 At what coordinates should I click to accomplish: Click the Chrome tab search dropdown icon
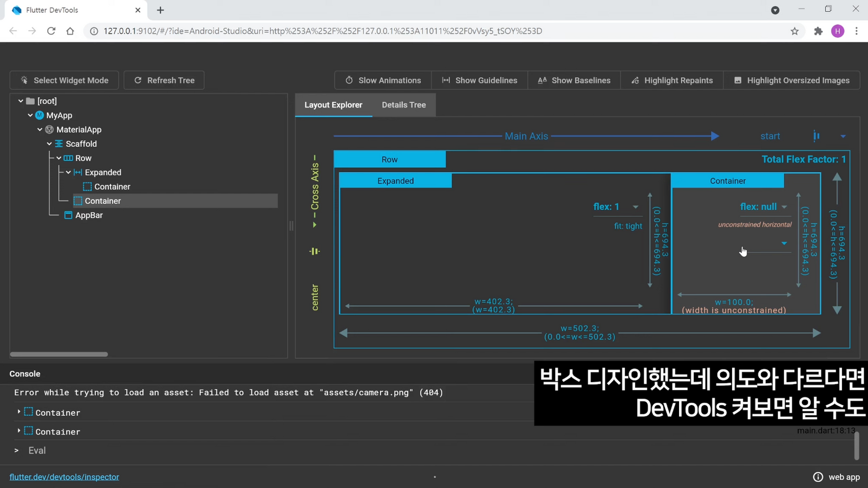point(775,10)
